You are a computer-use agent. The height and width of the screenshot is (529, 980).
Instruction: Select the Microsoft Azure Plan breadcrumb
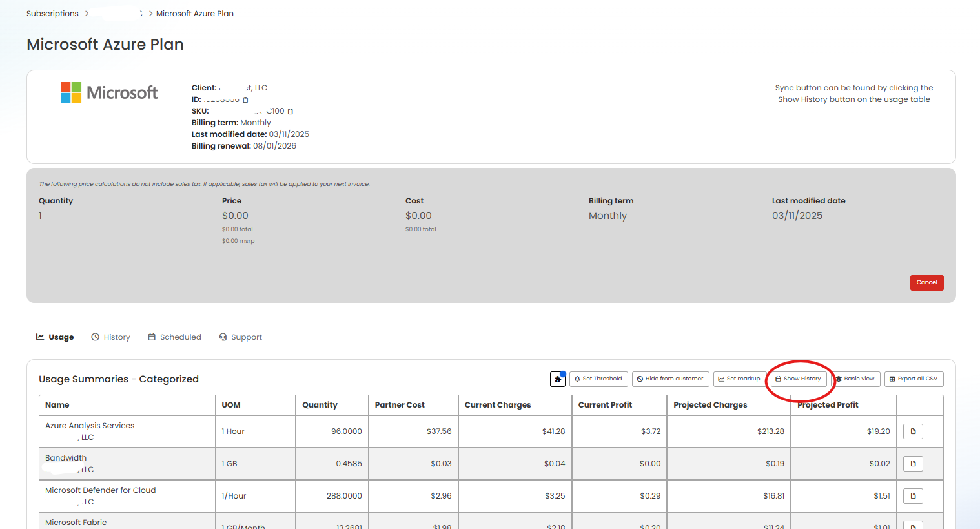pos(195,14)
